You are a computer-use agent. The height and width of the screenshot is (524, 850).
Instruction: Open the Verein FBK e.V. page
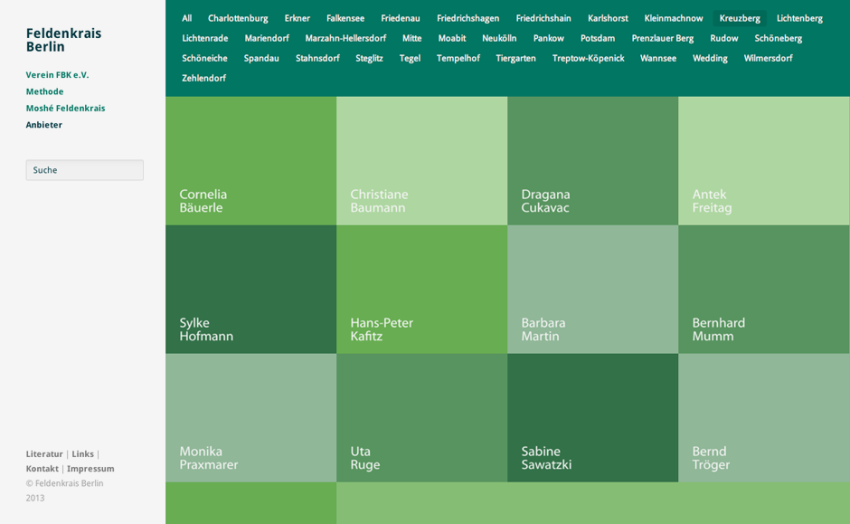[57, 75]
